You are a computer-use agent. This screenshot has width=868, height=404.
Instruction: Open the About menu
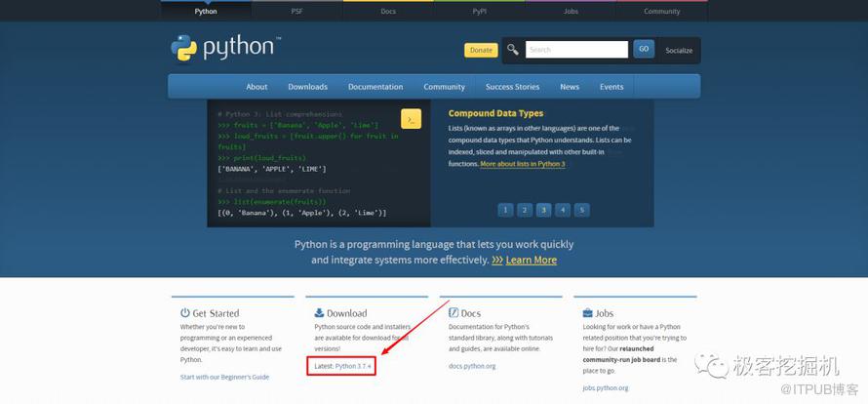tap(256, 87)
